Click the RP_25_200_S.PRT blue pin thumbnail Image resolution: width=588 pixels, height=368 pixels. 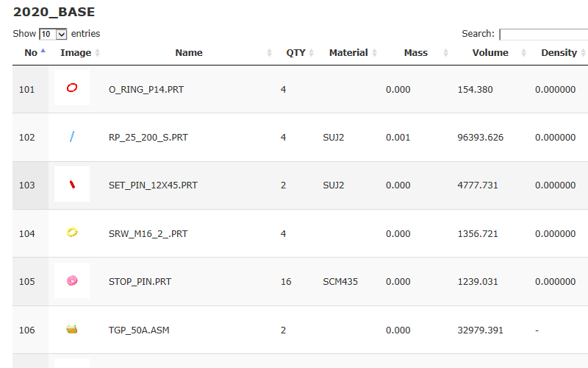coord(72,137)
